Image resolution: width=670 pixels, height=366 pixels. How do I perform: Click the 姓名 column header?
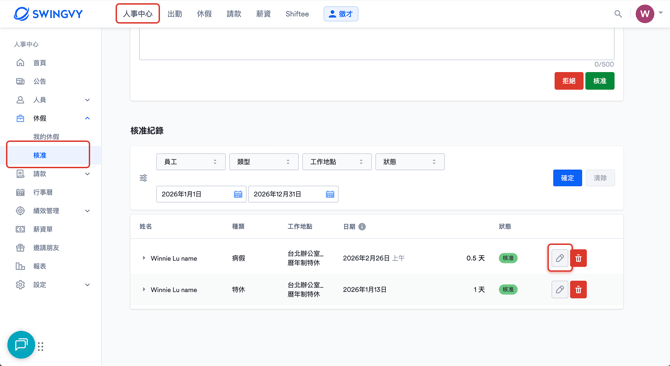pos(146,227)
